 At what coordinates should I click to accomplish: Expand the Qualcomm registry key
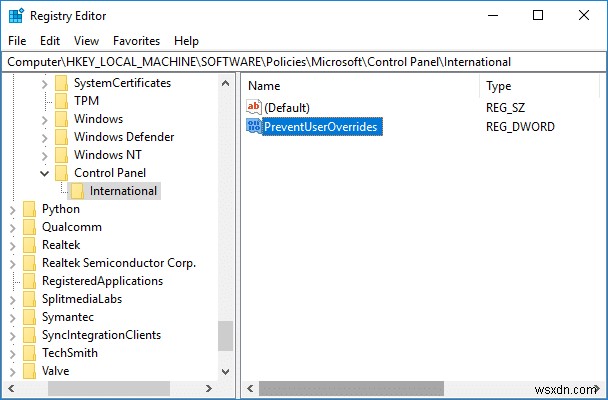[x=12, y=227]
